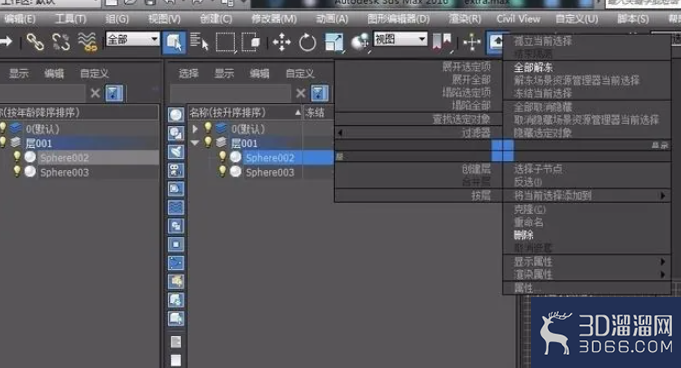Image resolution: width=681 pixels, height=368 pixels.
Task: Toggle Display Lights filter in explorer
Action: [x=176, y=152]
